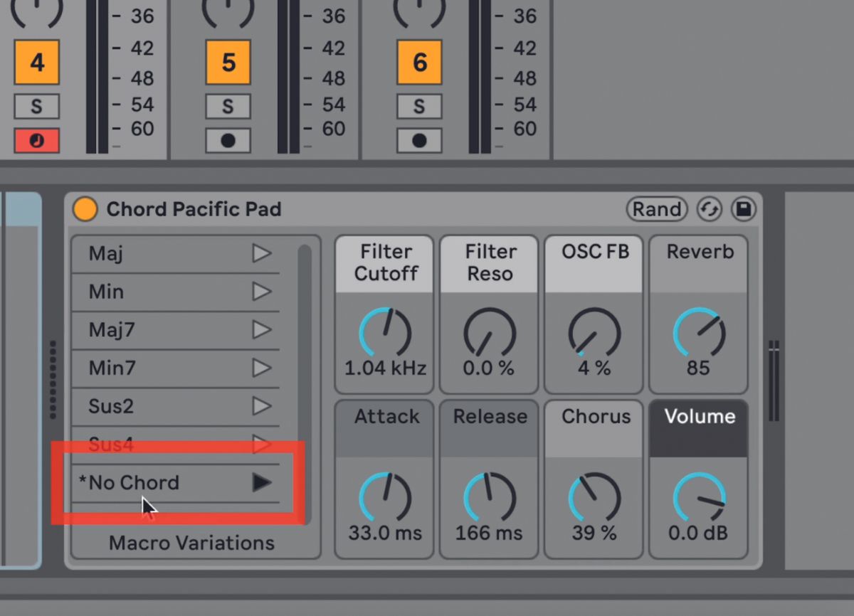Select the Chorus macro title
The height and width of the screenshot is (616, 854).
(x=596, y=417)
